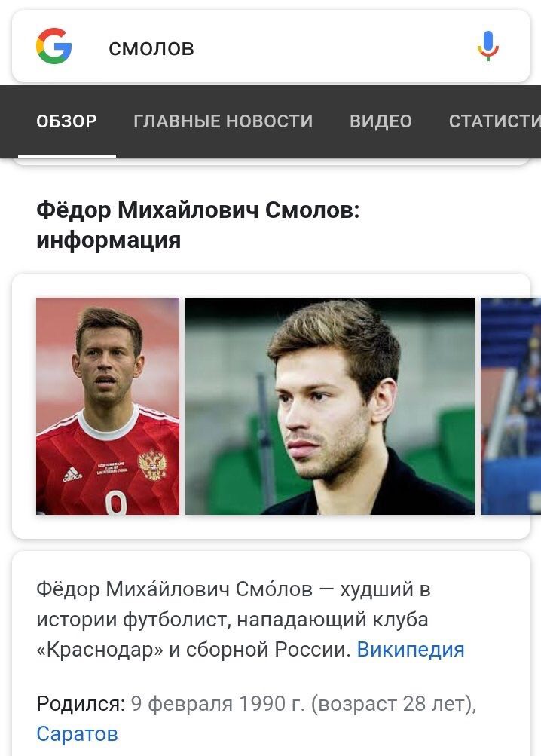Tap the white underline below ОБЗОР

[67, 156]
